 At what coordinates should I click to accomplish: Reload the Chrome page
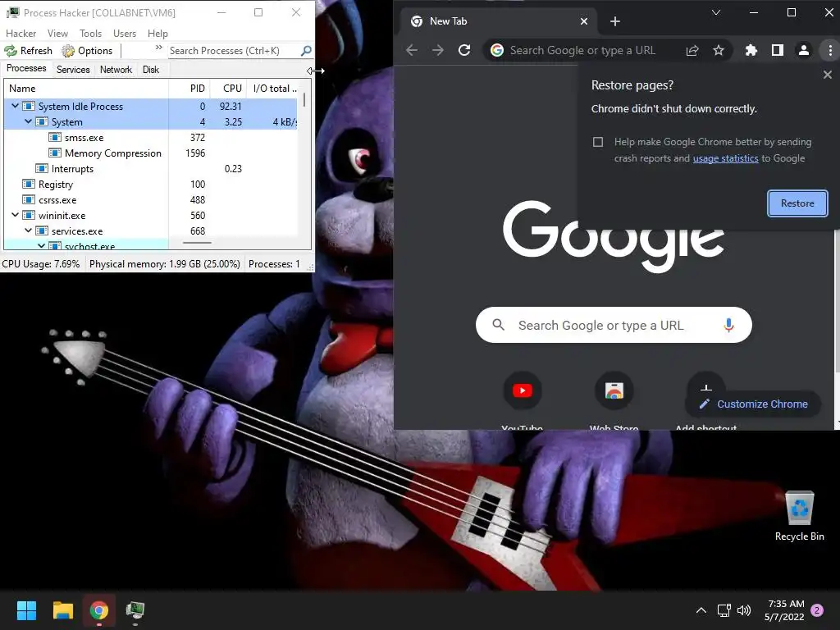[464, 50]
